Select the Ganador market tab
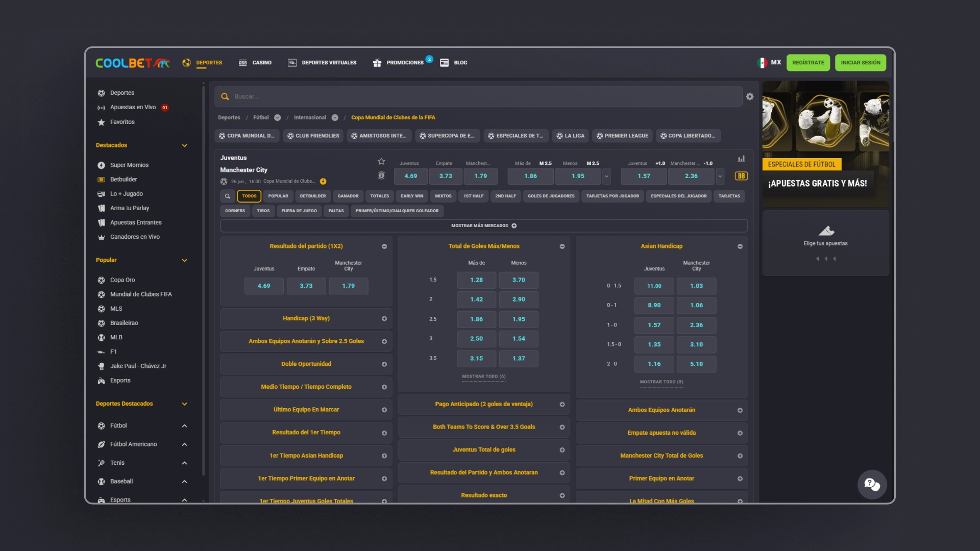Viewport: 980px width, 551px height. pyautogui.click(x=348, y=196)
